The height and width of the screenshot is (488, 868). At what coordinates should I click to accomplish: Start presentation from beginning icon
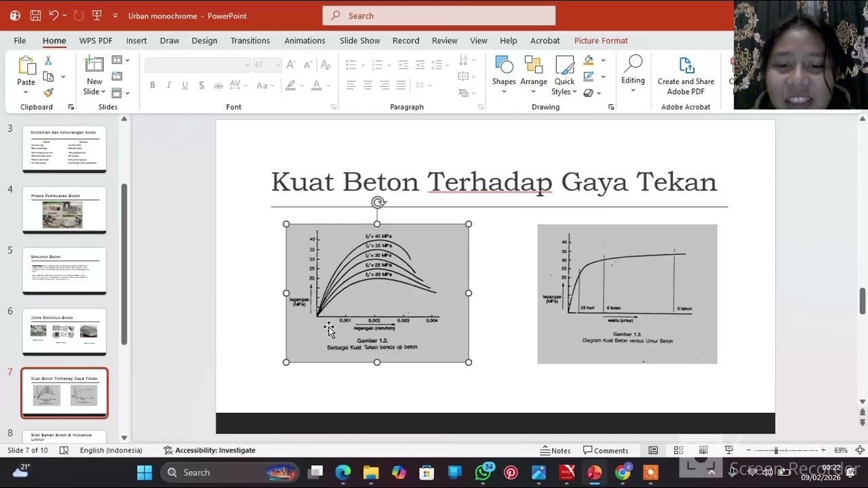click(96, 16)
